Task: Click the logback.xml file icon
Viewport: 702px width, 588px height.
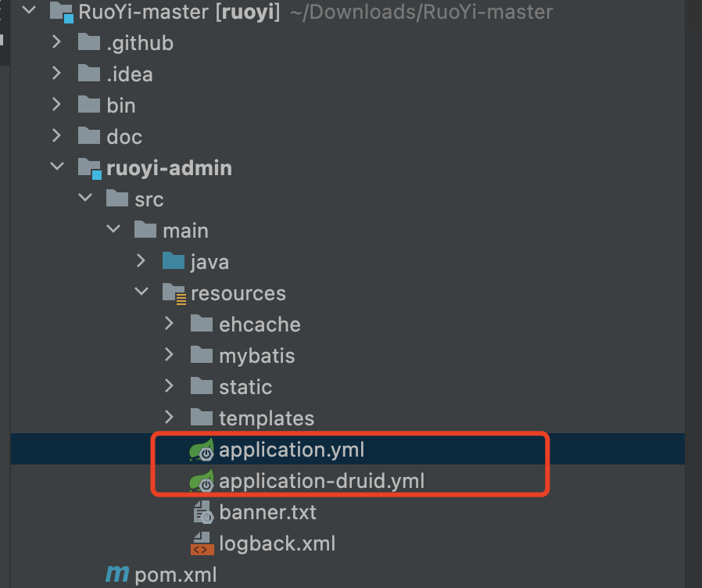Action: click(202, 543)
